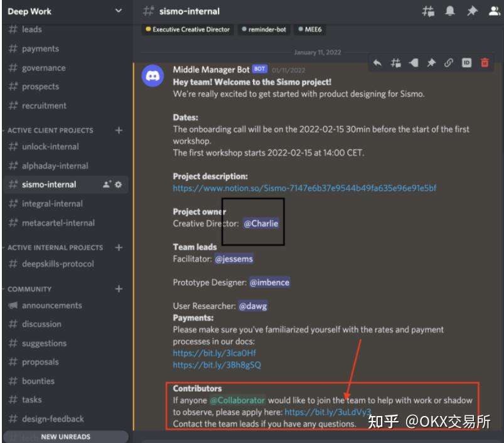504x443 pixels.
Task: Delete message with red trash icon
Action: (x=485, y=63)
